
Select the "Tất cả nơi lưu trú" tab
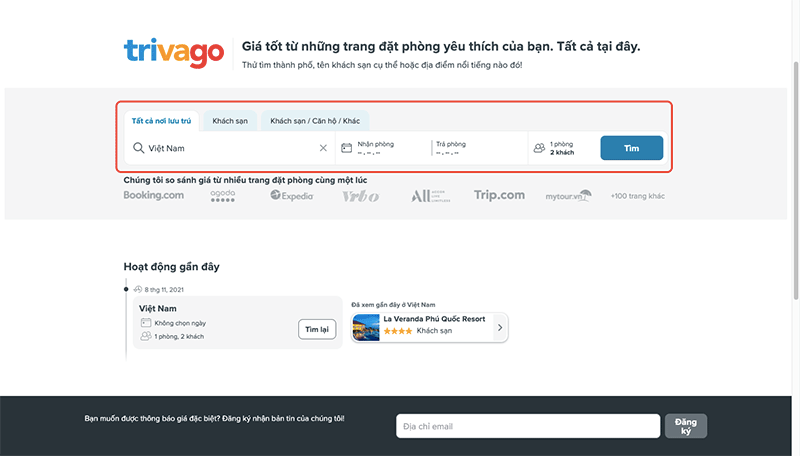[x=161, y=121]
